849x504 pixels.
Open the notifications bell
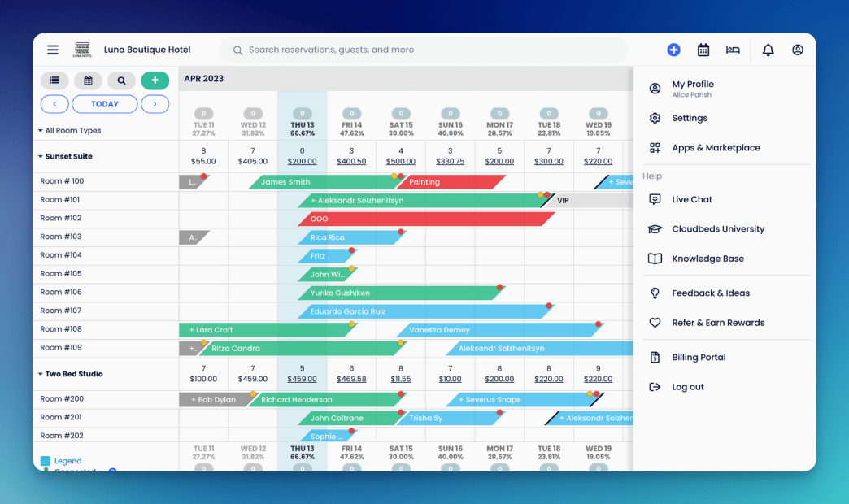(x=768, y=50)
